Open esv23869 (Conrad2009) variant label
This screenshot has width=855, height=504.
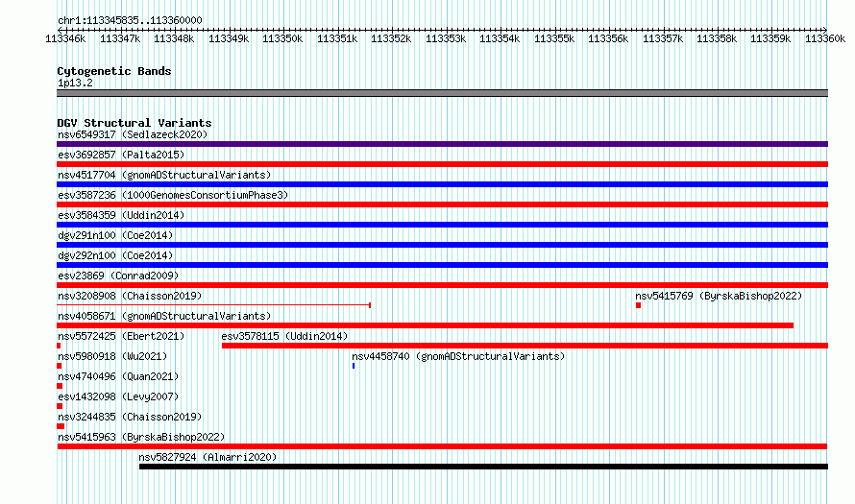pyautogui.click(x=118, y=276)
